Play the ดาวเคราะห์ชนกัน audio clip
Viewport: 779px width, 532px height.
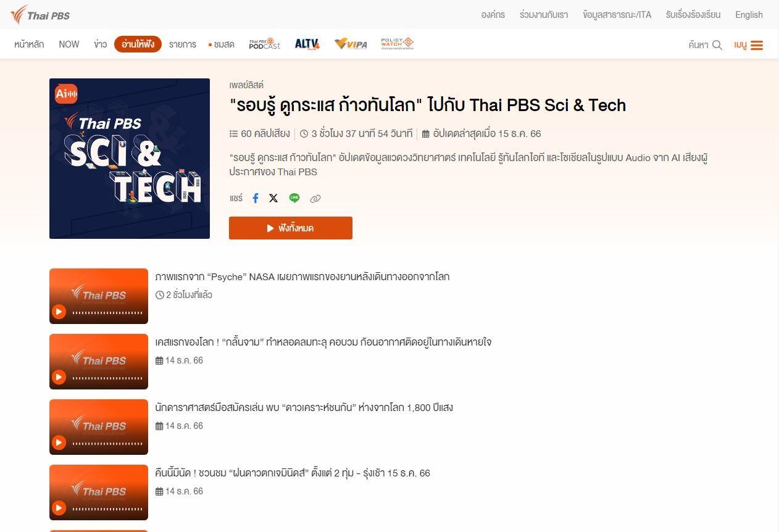pyautogui.click(x=59, y=443)
